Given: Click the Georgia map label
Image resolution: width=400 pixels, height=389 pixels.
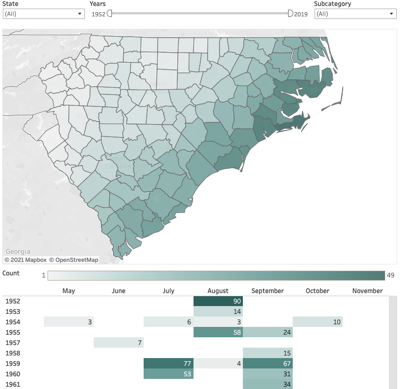Looking at the screenshot, I should [18, 252].
